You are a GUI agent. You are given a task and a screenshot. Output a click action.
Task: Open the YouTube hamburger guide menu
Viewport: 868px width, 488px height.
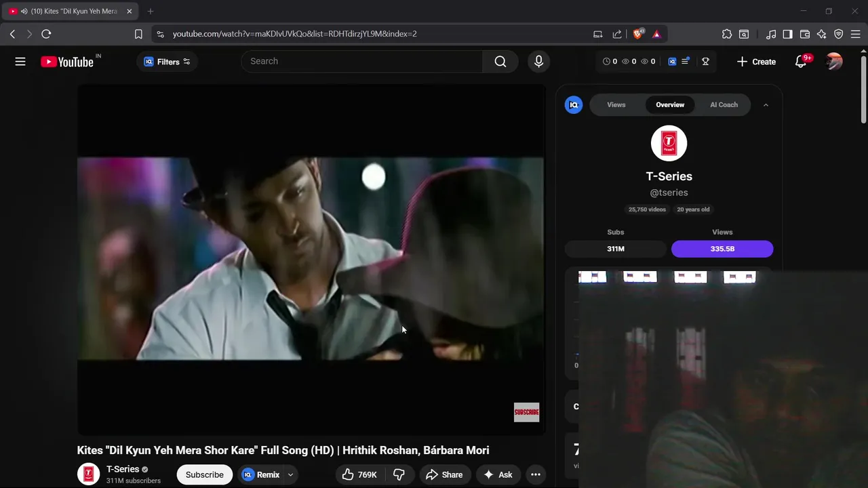tap(20, 62)
